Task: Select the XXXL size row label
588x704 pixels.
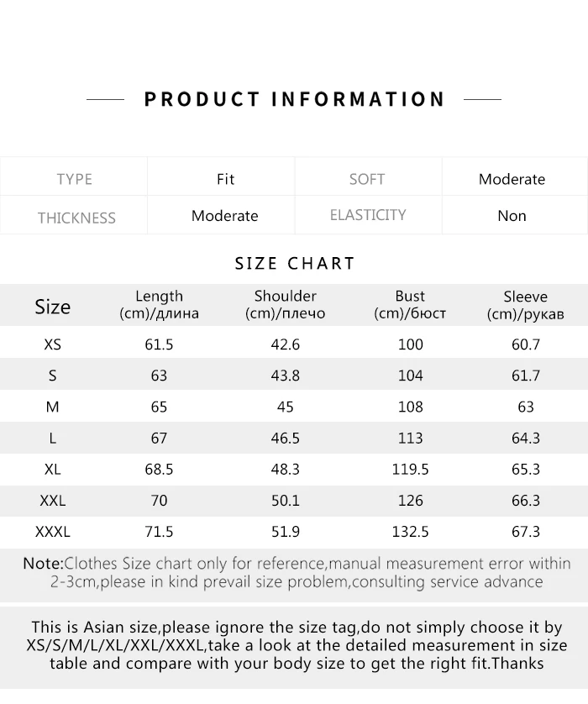Action: (53, 532)
